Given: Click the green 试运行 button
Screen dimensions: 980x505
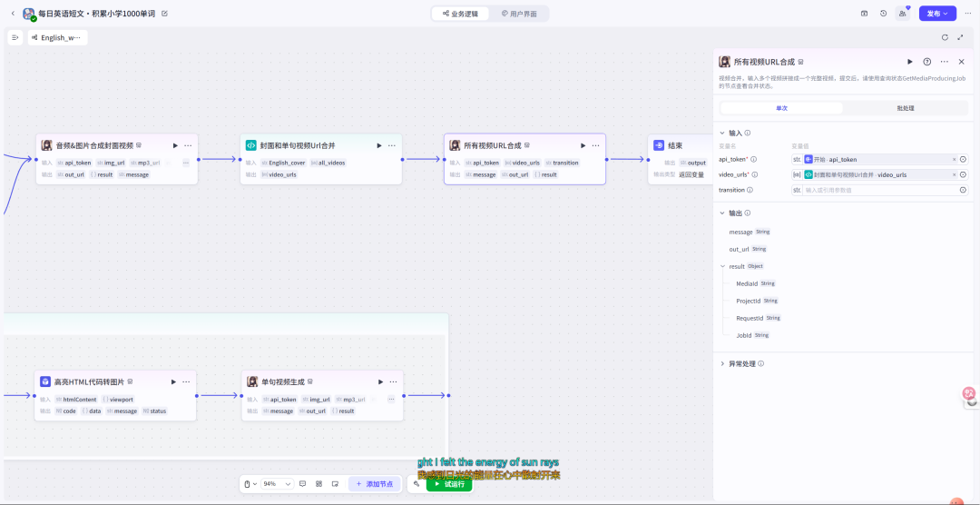Looking at the screenshot, I should click(x=449, y=484).
